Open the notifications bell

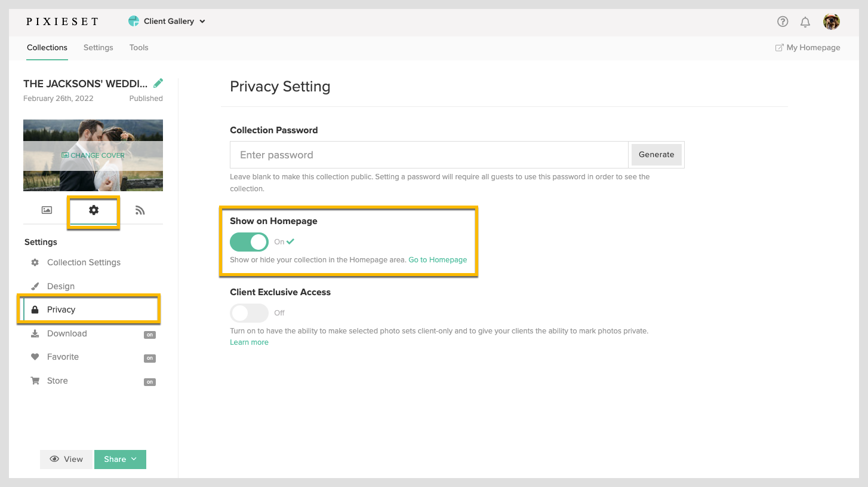pyautogui.click(x=805, y=22)
